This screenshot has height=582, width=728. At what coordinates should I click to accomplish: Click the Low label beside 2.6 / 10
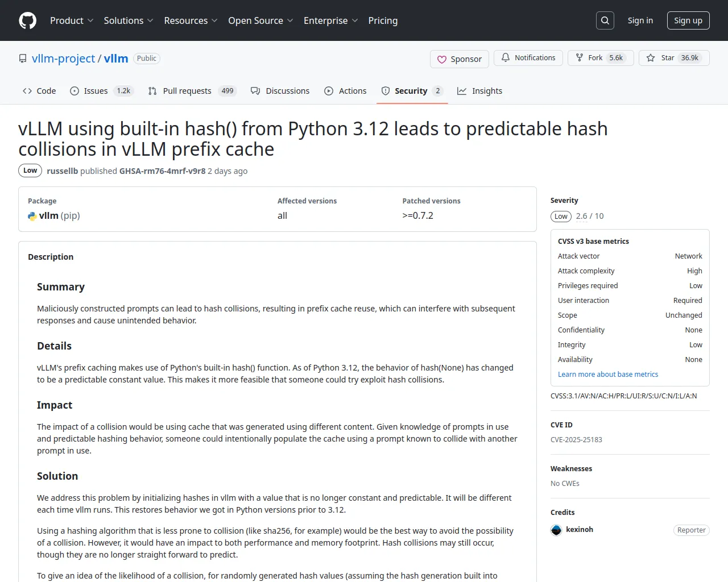click(561, 217)
